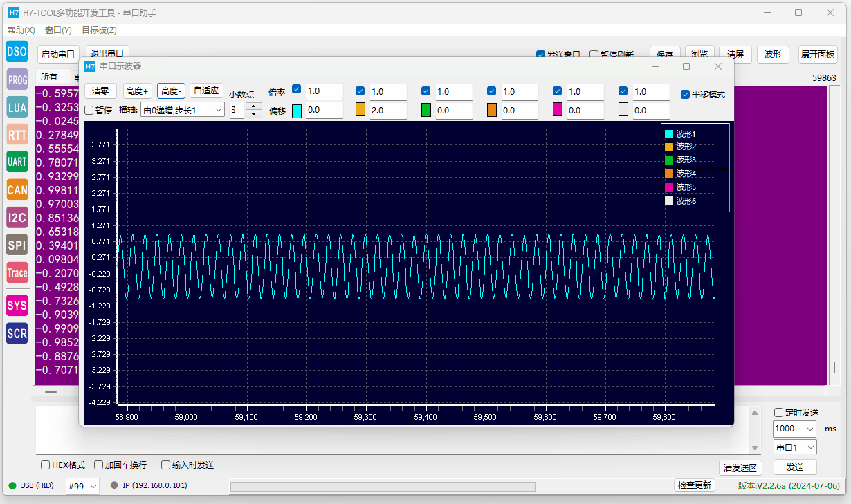The width and height of the screenshot is (851, 504).
Task: Click the 清发送区 button
Action: click(x=741, y=467)
